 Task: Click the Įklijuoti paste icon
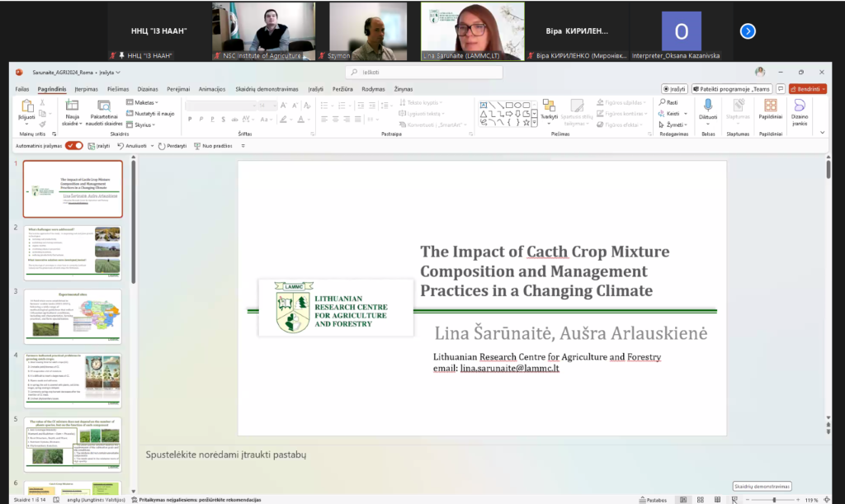pos(27,106)
